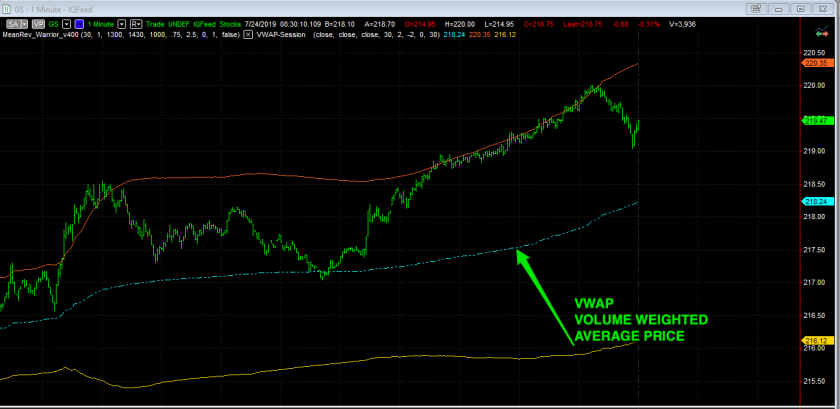Screen dimensions: 840x409
Task: Maximize the chart window
Action: click(x=801, y=8)
